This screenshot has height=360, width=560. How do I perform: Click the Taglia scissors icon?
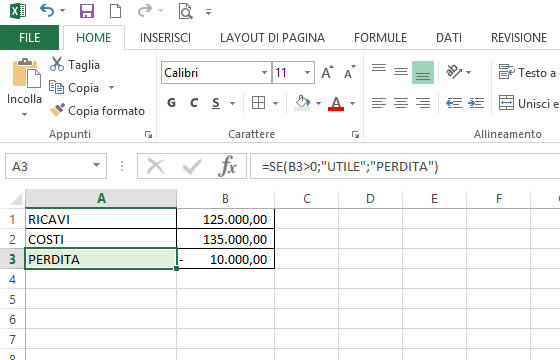(x=57, y=64)
